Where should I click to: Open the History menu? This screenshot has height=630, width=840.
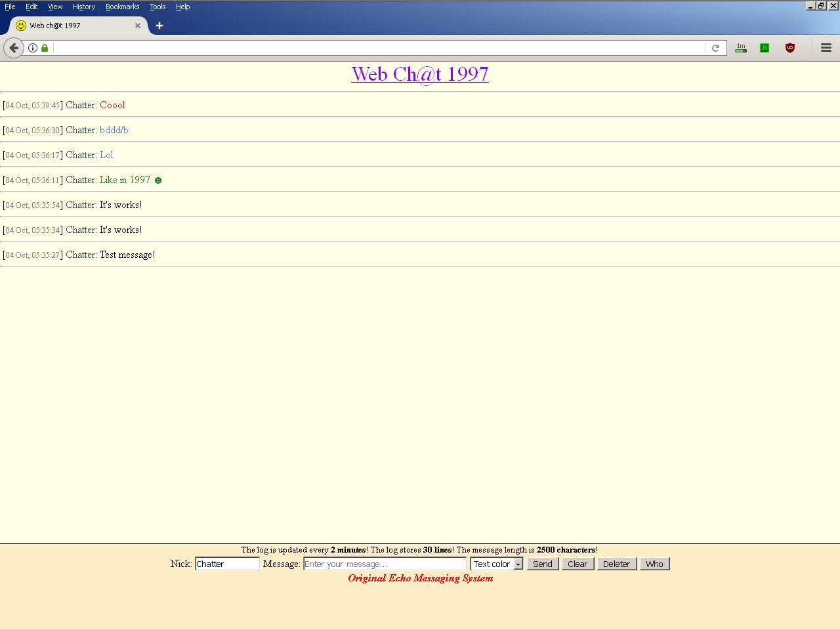click(84, 7)
